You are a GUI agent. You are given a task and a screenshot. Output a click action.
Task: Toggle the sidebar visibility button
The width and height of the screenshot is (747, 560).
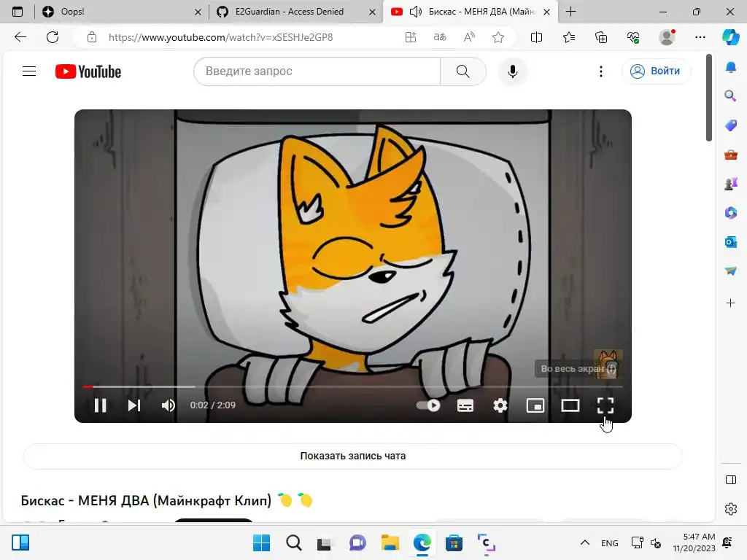731,480
